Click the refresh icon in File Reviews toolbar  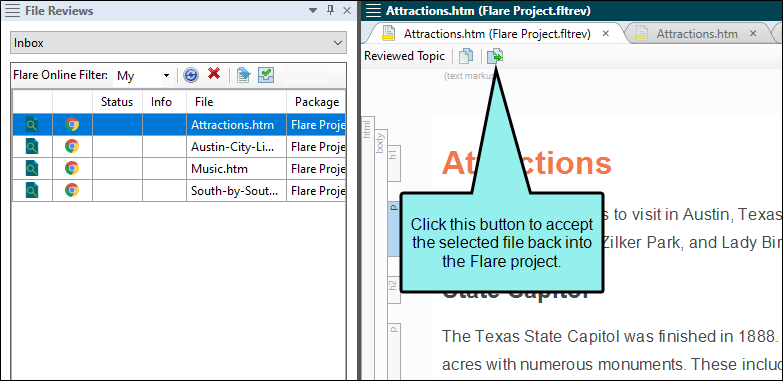(191, 75)
